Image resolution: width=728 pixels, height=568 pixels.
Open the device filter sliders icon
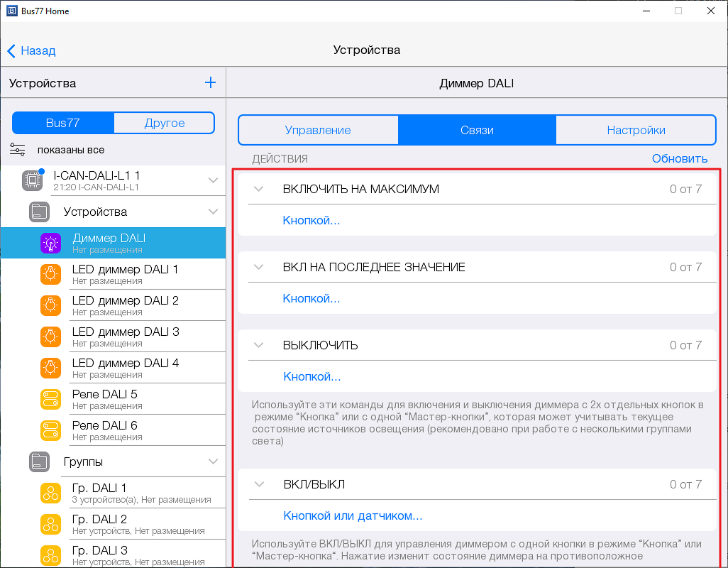click(18, 150)
